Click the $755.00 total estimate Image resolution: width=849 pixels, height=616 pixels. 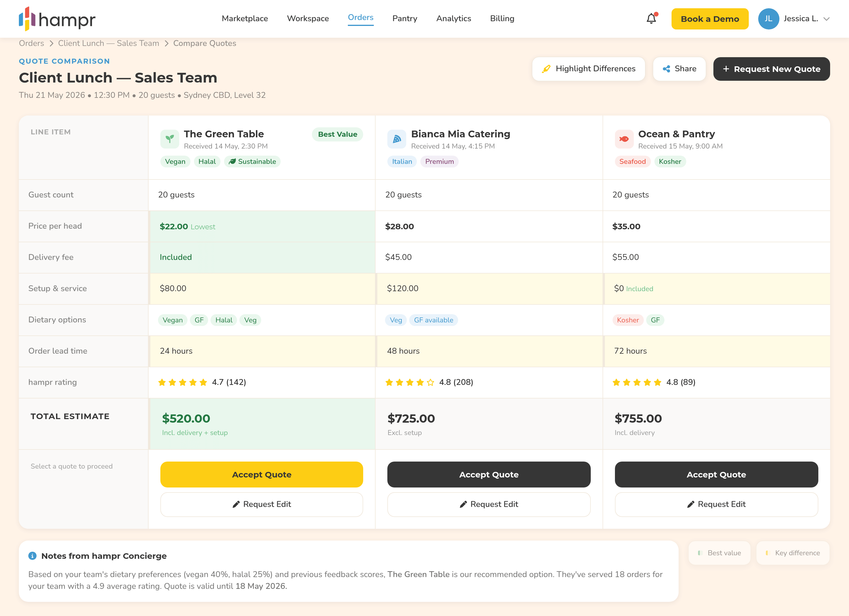(x=638, y=419)
